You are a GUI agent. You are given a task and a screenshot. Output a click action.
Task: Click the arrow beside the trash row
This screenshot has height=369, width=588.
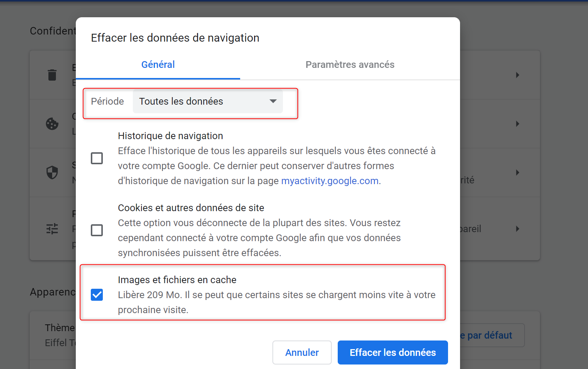click(x=517, y=75)
